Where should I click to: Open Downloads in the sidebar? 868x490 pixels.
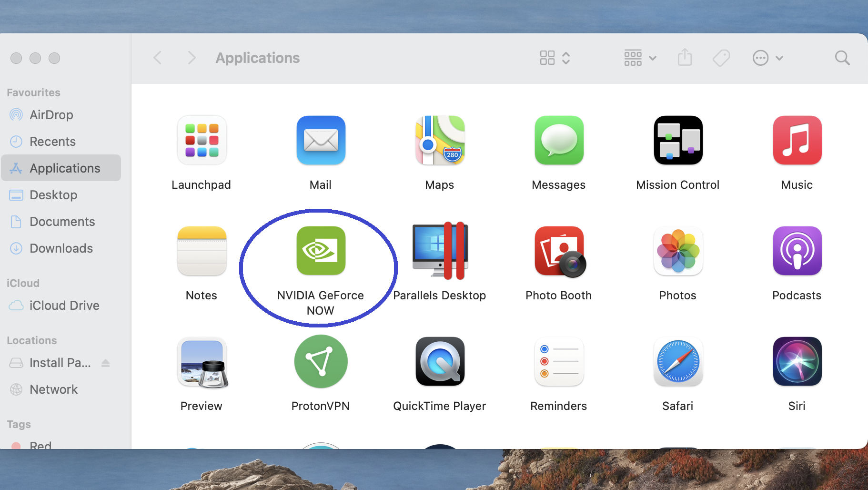pos(61,248)
